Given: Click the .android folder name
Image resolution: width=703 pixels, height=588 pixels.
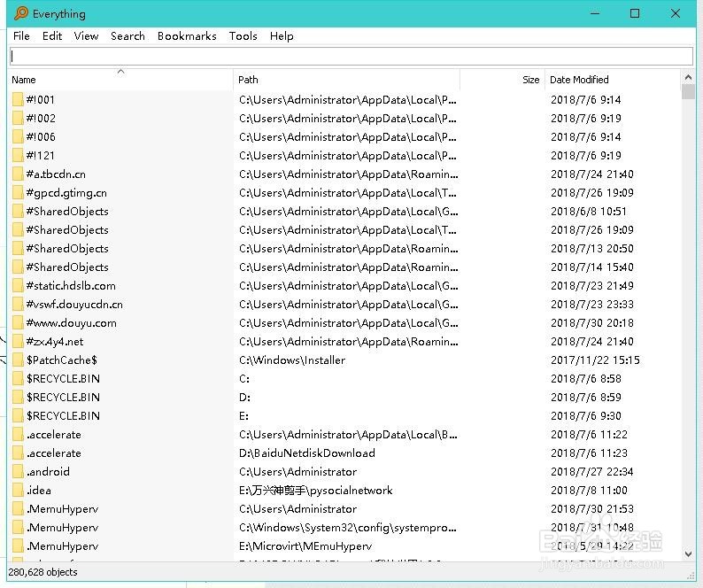Looking at the screenshot, I should pos(48,472).
